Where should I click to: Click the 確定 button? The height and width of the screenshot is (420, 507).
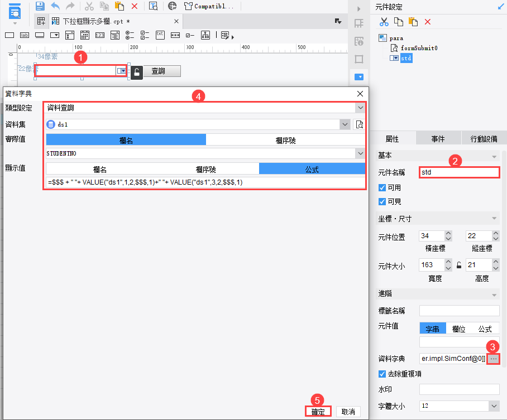coord(318,412)
